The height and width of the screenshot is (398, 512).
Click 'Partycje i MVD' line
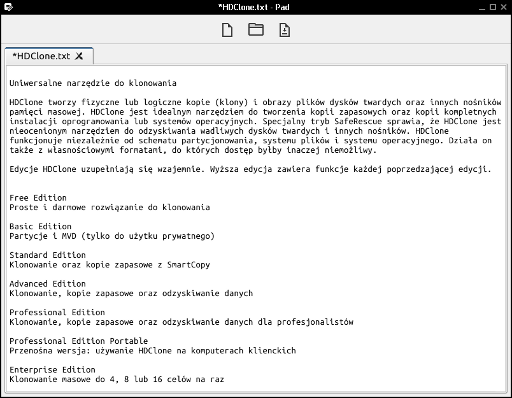112,236
